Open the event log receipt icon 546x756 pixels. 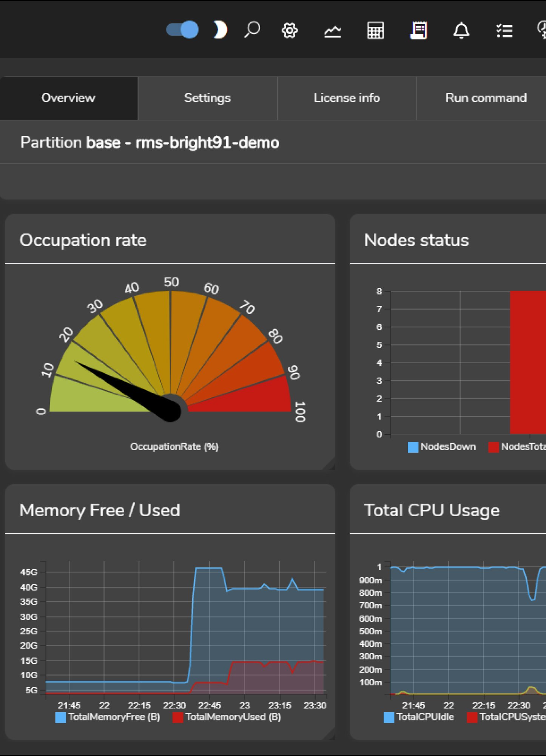point(419,31)
